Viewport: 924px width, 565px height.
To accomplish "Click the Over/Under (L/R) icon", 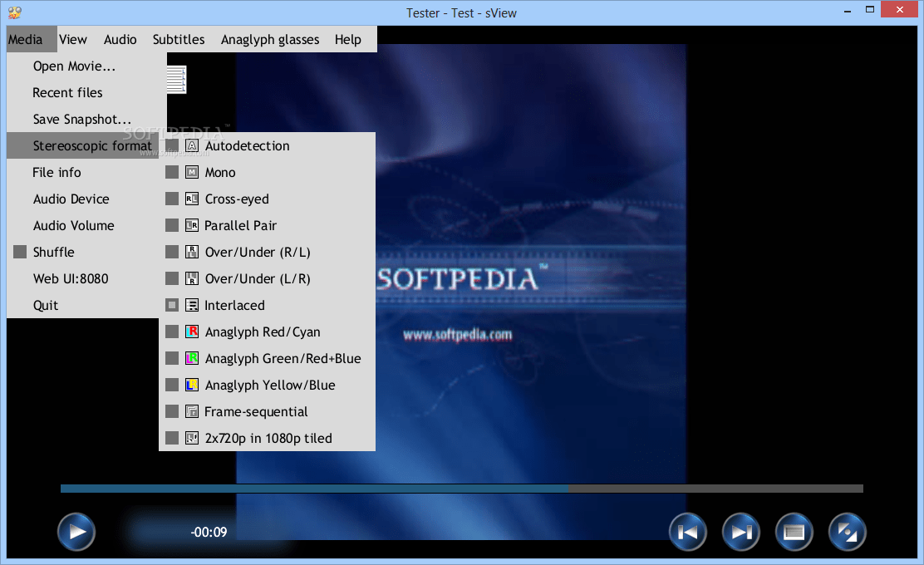I will (192, 278).
